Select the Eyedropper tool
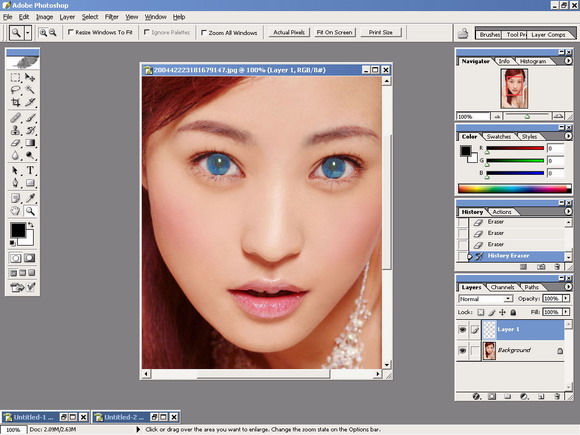The width and height of the screenshot is (580, 435). click(x=30, y=199)
